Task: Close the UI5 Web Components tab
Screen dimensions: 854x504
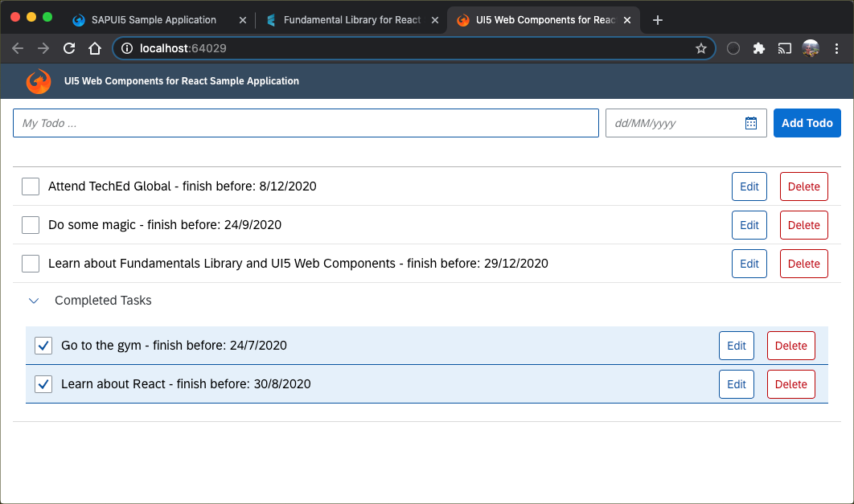Action: point(627,20)
